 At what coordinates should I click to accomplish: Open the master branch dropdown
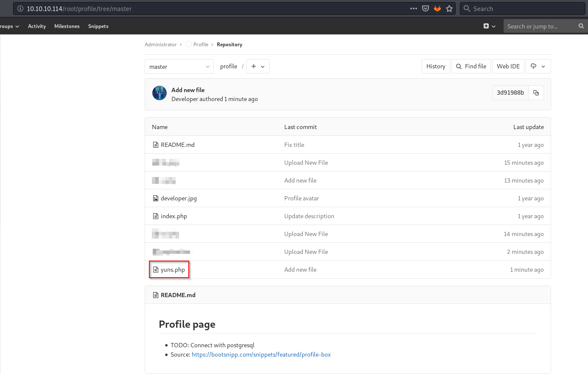(x=179, y=67)
